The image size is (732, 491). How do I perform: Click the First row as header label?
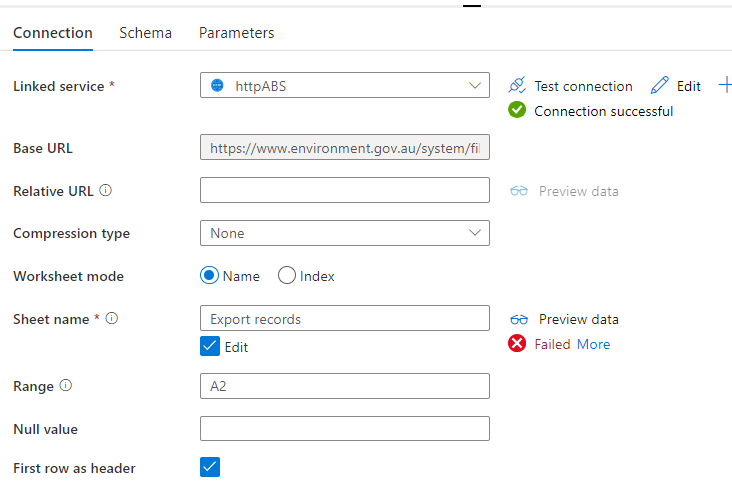tap(74, 468)
